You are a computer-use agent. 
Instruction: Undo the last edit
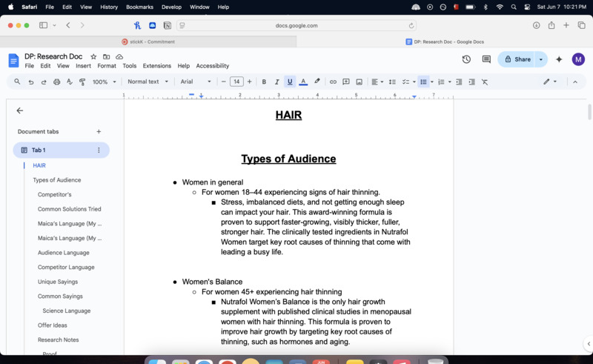[x=31, y=82]
